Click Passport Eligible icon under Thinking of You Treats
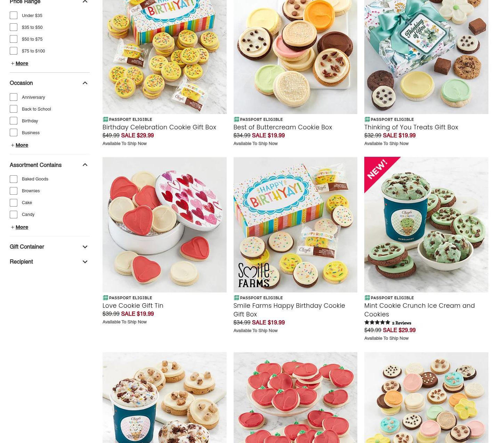The image size is (504, 443). coord(367,119)
